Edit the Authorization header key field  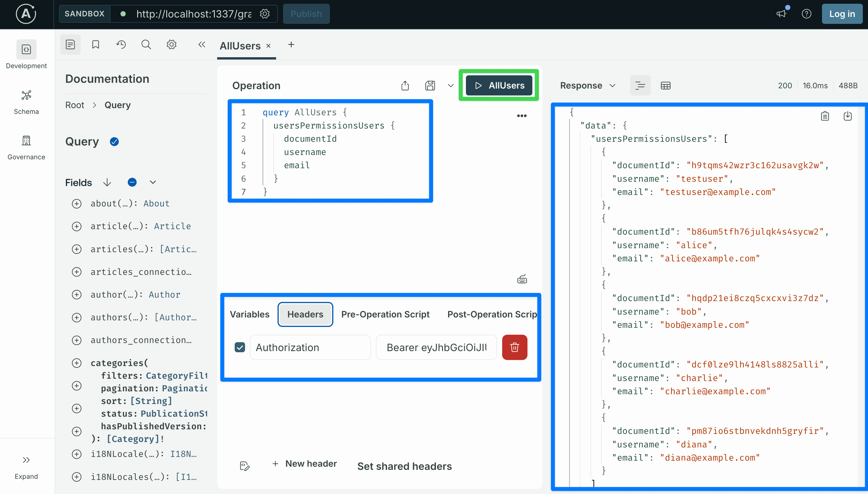tap(310, 347)
